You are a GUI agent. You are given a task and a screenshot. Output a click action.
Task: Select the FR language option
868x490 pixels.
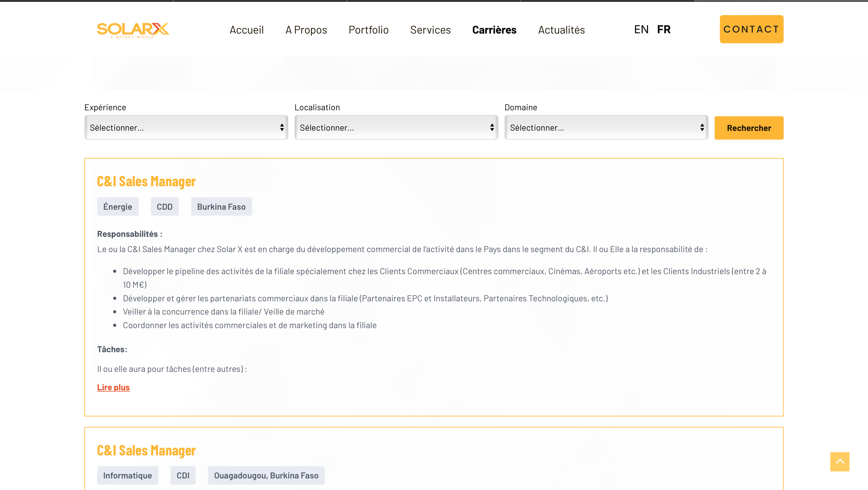point(664,30)
